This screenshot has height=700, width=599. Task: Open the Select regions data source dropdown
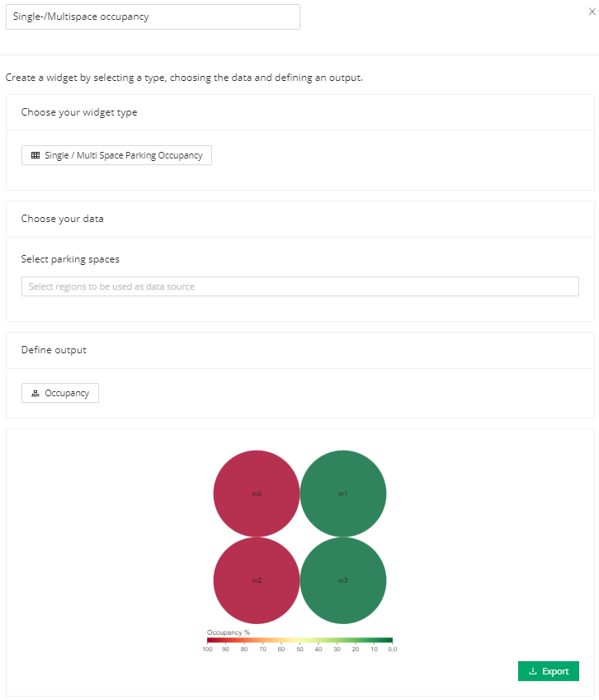pyautogui.click(x=300, y=286)
